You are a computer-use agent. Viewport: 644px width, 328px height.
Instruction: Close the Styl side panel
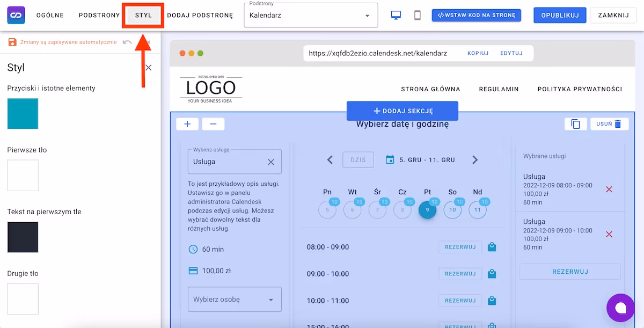pyautogui.click(x=149, y=68)
